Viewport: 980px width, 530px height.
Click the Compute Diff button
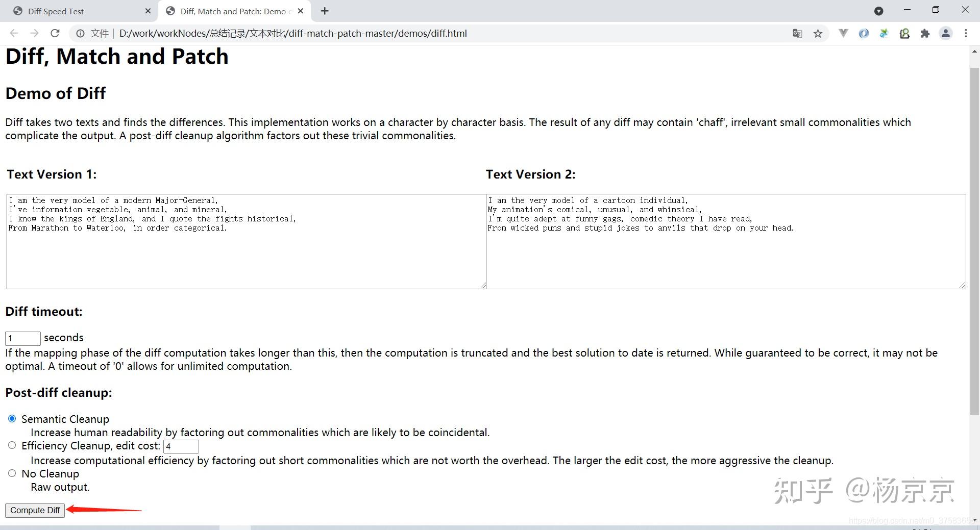pyautogui.click(x=35, y=510)
